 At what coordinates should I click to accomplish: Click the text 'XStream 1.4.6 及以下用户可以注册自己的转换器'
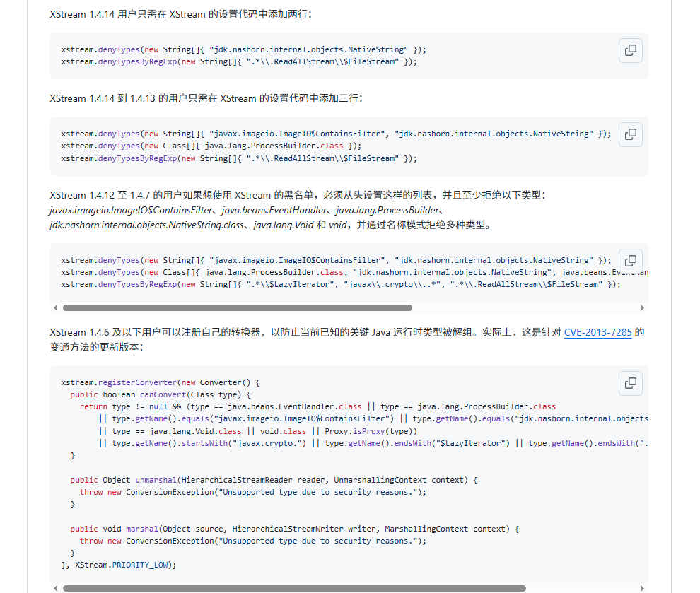click(155, 332)
